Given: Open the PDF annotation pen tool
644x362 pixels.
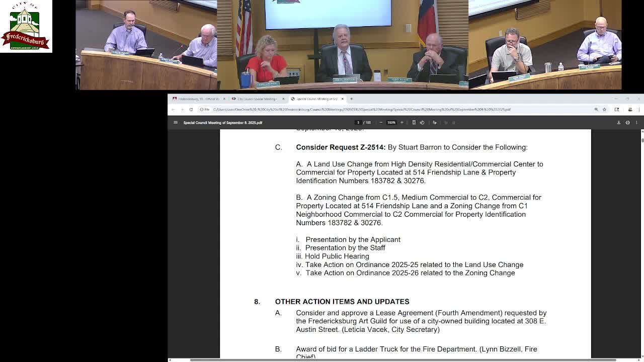Looking at the screenshot, I should (x=435, y=122).
